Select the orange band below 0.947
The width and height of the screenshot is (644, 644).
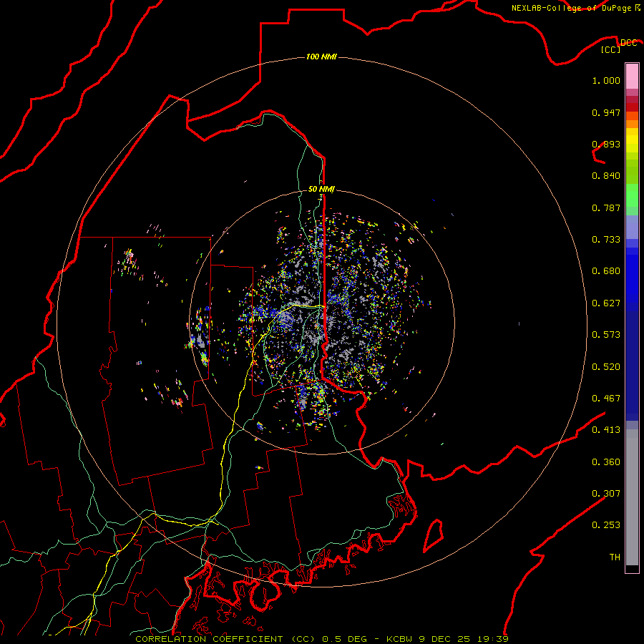click(x=632, y=120)
